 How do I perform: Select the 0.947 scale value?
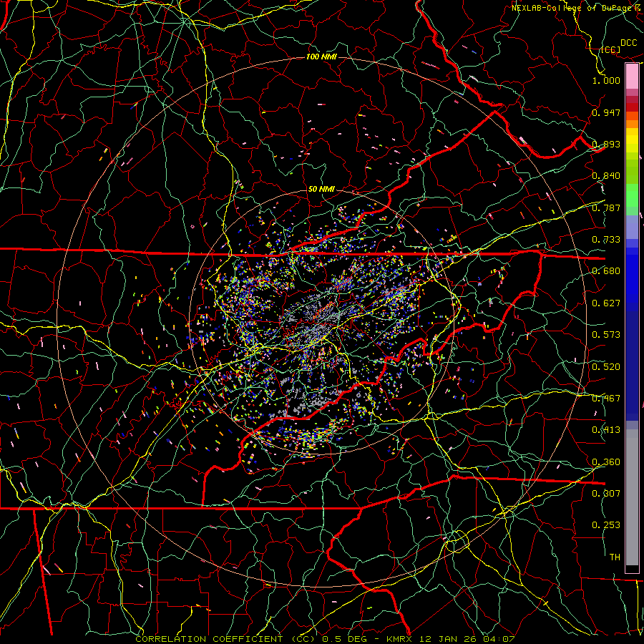(606, 112)
